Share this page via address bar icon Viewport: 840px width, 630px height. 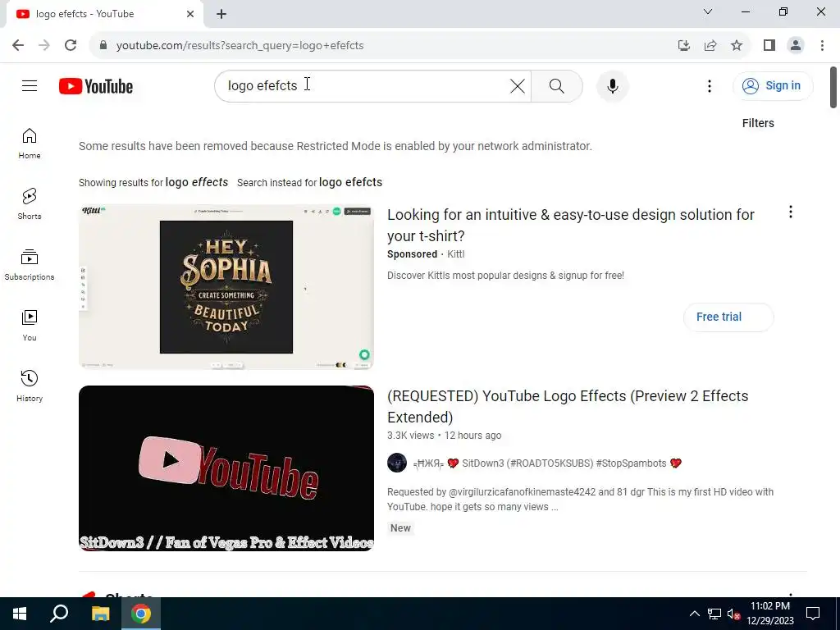click(710, 46)
